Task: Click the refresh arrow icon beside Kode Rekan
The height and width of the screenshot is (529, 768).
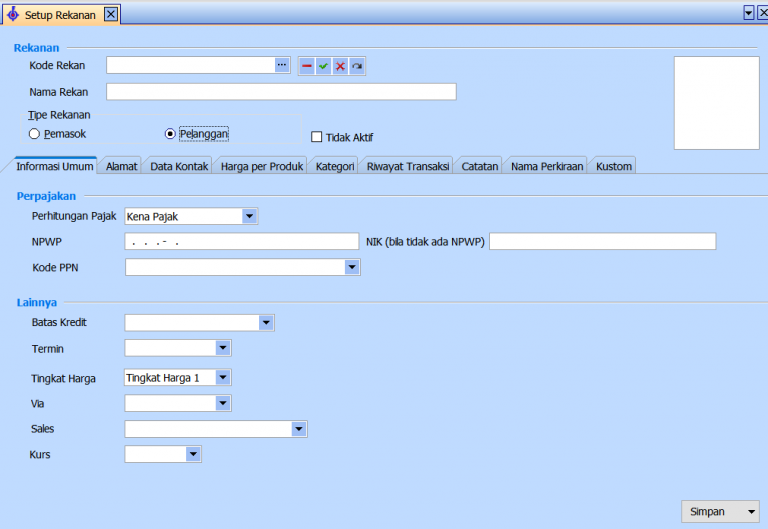Action: tap(357, 66)
